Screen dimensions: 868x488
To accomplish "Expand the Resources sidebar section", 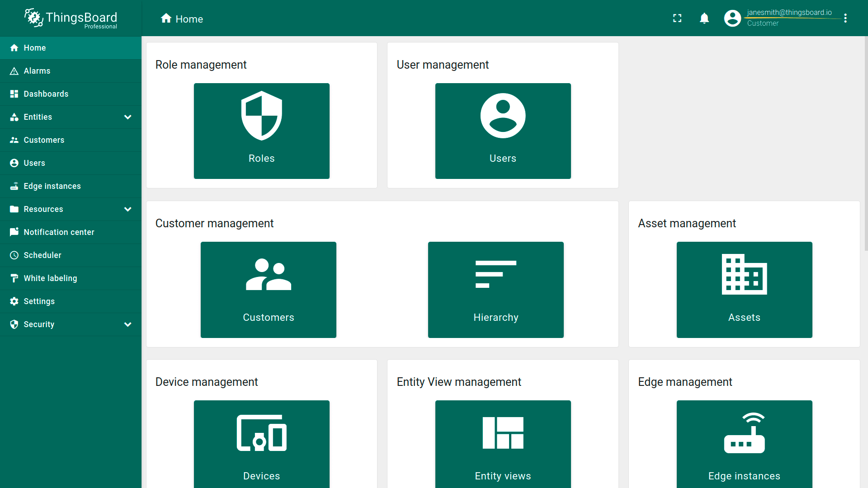I will 128,209.
